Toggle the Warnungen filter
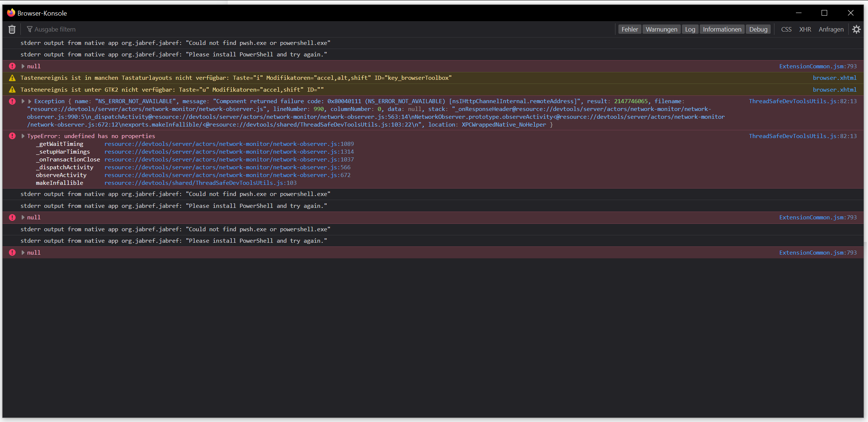Screen dimensions: 868x422 (661, 29)
